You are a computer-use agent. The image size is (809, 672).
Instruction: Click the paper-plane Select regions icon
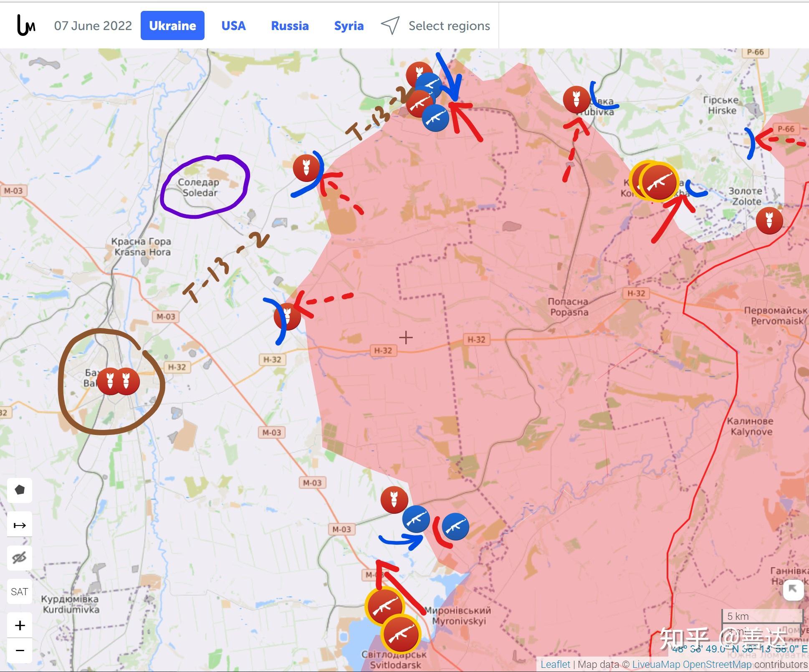coord(390,26)
